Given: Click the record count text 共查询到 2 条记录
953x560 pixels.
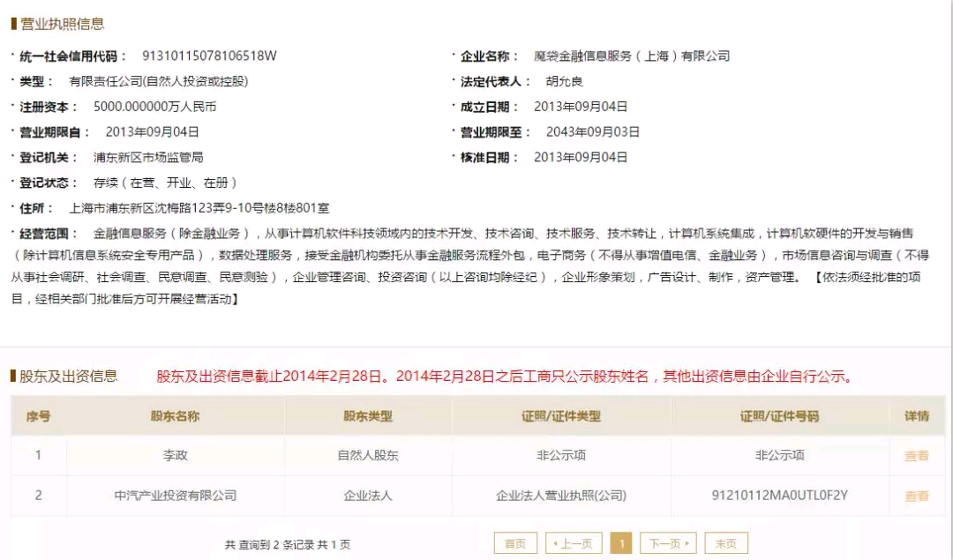Looking at the screenshot, I should click(x=270, y=544).
